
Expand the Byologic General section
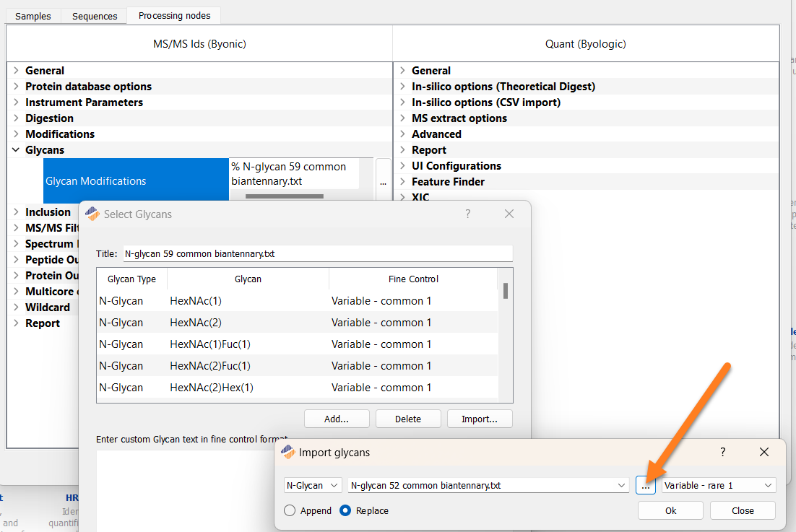pos(402,71)
